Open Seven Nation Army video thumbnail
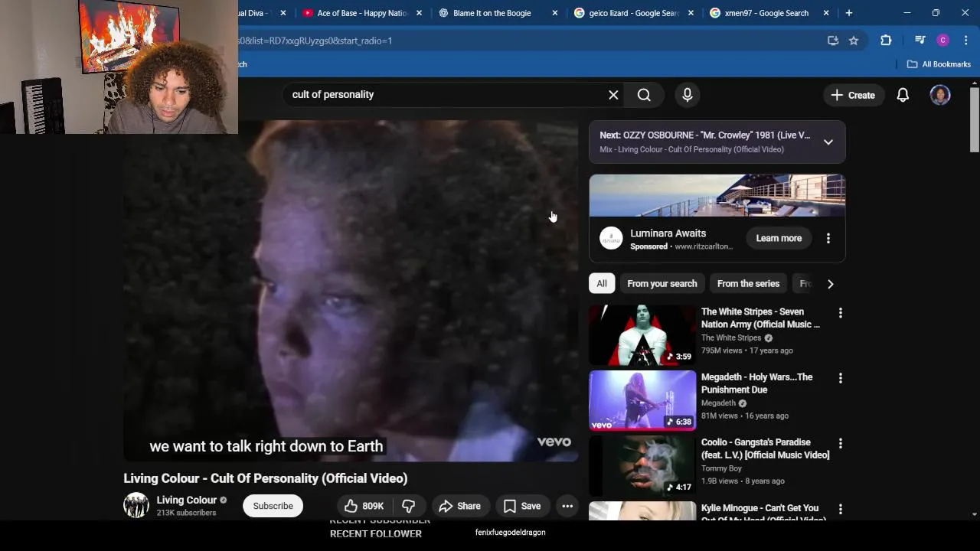Image resolution: width=980 pixels, height=551 pixels. [642, 335]
